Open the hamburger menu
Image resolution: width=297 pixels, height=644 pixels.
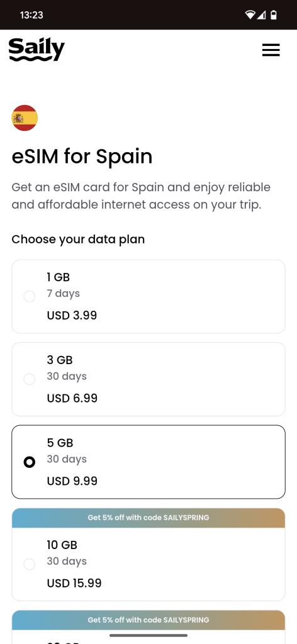[271, 50]
